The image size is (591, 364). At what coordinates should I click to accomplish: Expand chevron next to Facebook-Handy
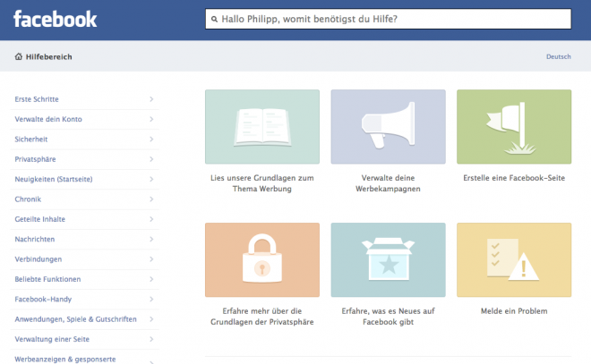(x=151, y=299)
